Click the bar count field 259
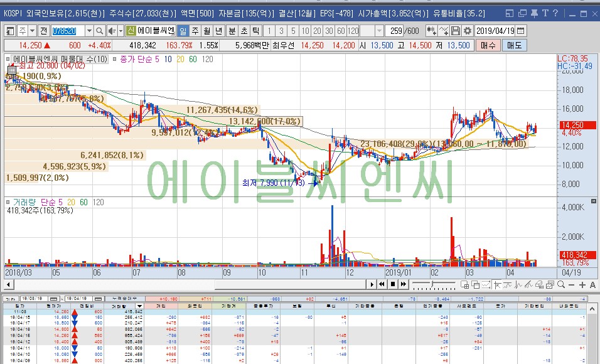Viewport: 600px width, 364px height. pos(394,31)
